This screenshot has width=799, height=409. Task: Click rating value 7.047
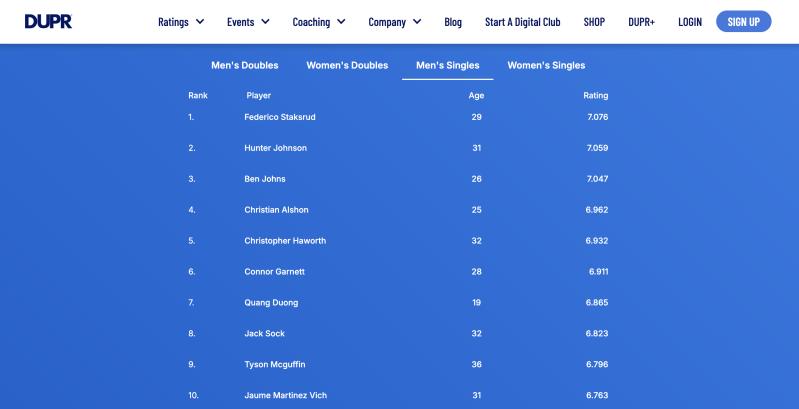coord(597,179)
